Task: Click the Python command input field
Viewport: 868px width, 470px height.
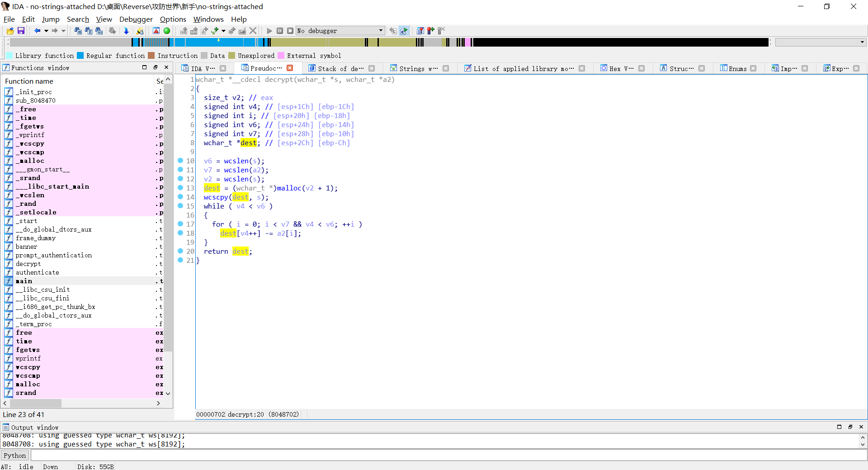Action: 448,456
